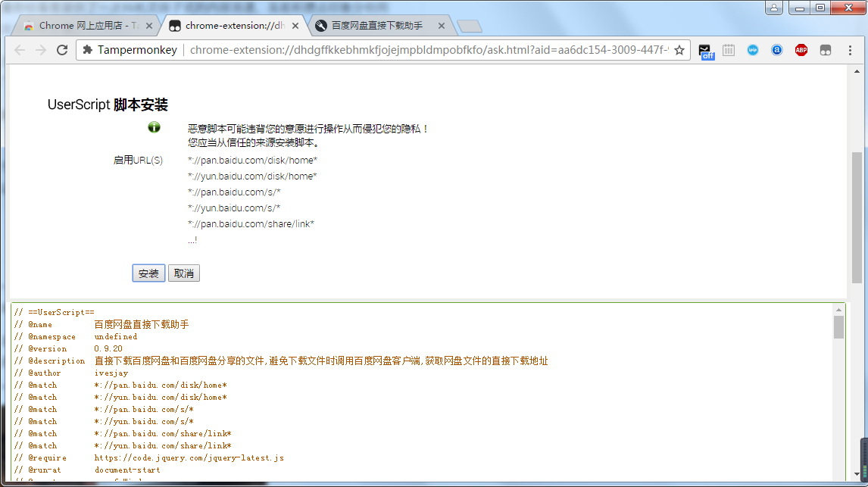The height and width of the screenshot is (487, 868).
Task: Open the calendar extension icon
Action: click(x=729, y=50)
